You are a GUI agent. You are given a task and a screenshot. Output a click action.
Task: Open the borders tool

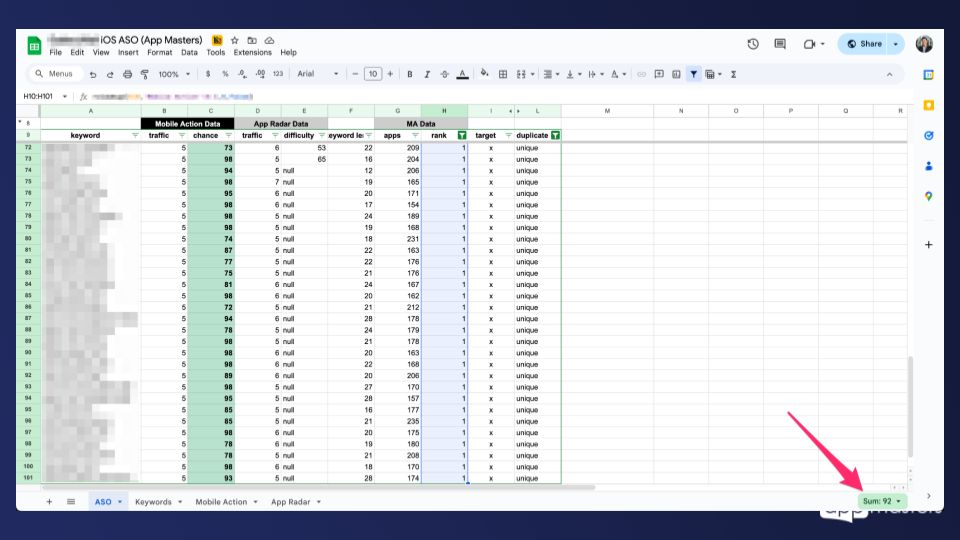[503, 74]
